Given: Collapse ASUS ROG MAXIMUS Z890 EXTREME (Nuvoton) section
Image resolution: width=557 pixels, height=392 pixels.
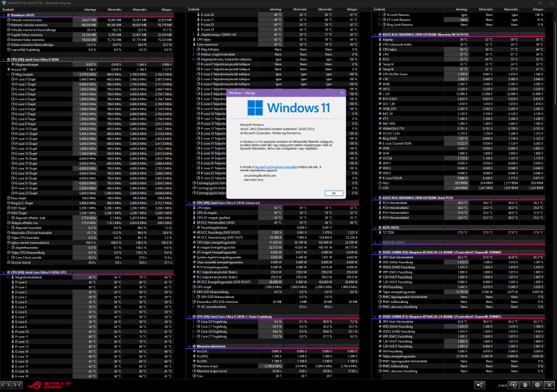Looking at the screenshot, I should [375, 35].
